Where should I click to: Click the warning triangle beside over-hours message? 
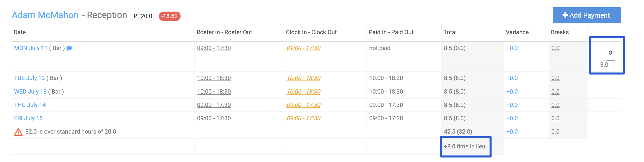click(18, 131)
